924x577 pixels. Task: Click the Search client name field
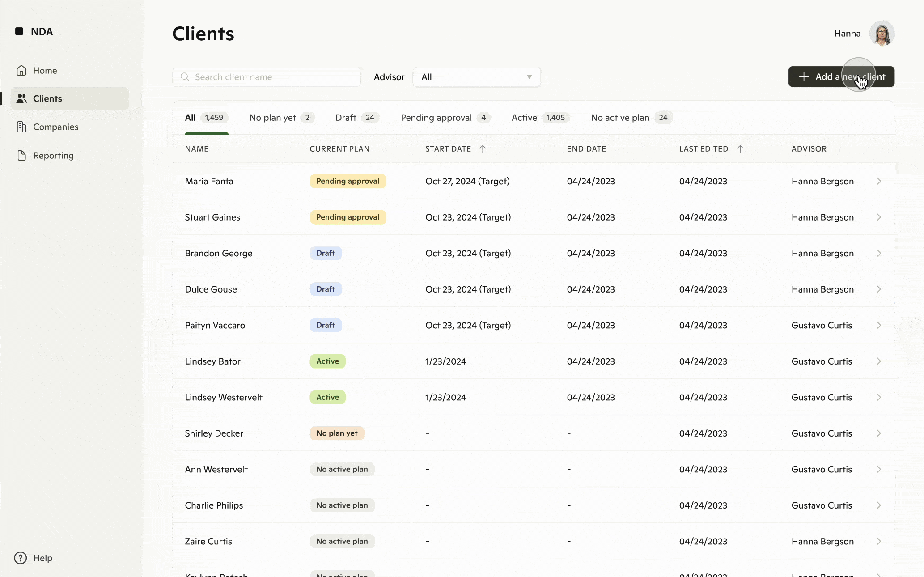click(x=267, y=77)
